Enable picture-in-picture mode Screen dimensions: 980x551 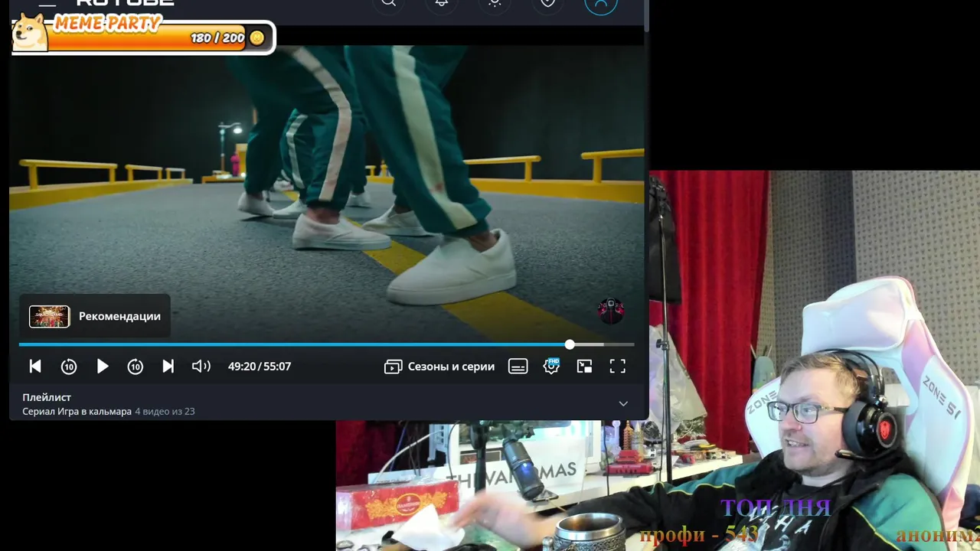(584, 367)
